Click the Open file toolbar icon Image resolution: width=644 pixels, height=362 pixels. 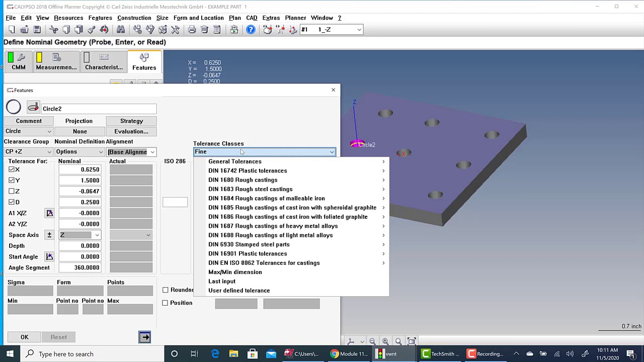(24, 30)
